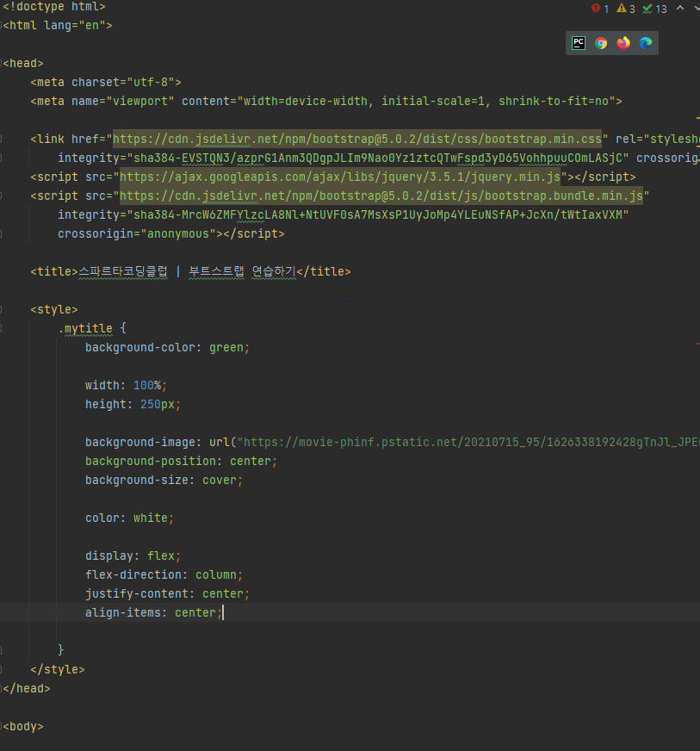Click the sha384-EVSTQN3 integrity attribute
Screen dimensions: 700x751
(344, 158)
